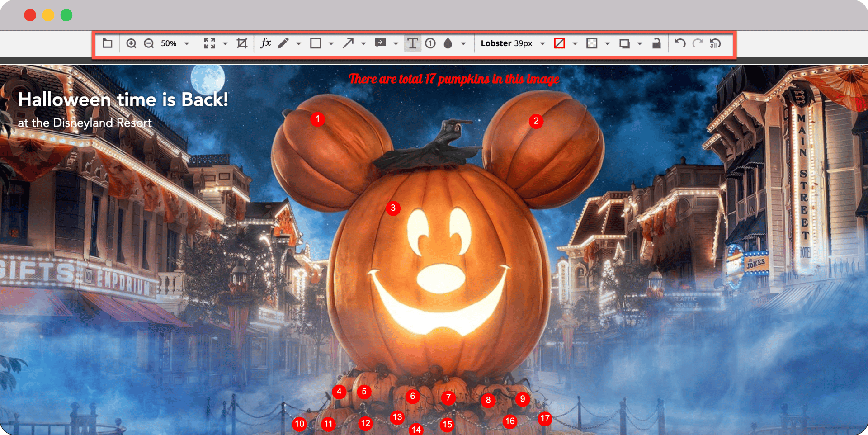The image size is (868, 435).
Task: Select the arrow annotation tool
Action: click(x=348, y=43)
